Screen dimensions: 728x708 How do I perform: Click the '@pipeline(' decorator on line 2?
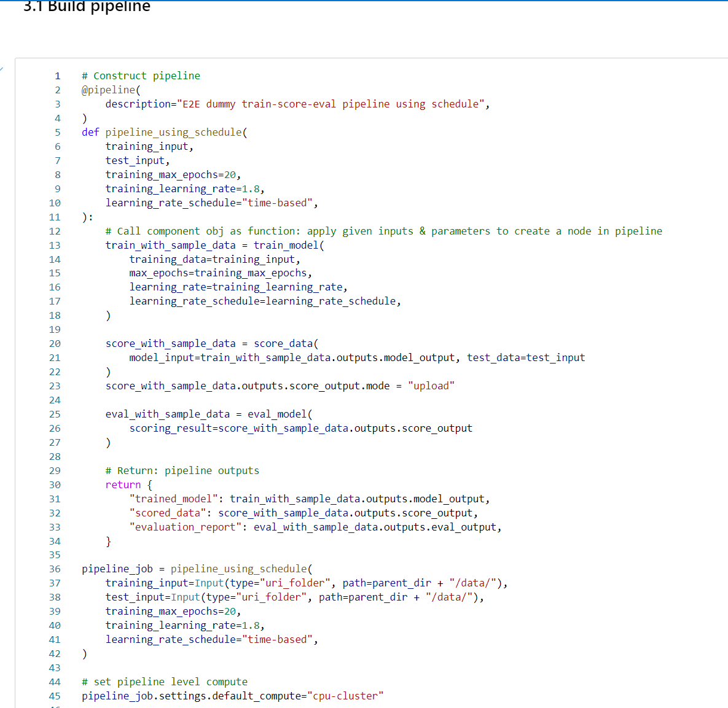coord(111,90)
